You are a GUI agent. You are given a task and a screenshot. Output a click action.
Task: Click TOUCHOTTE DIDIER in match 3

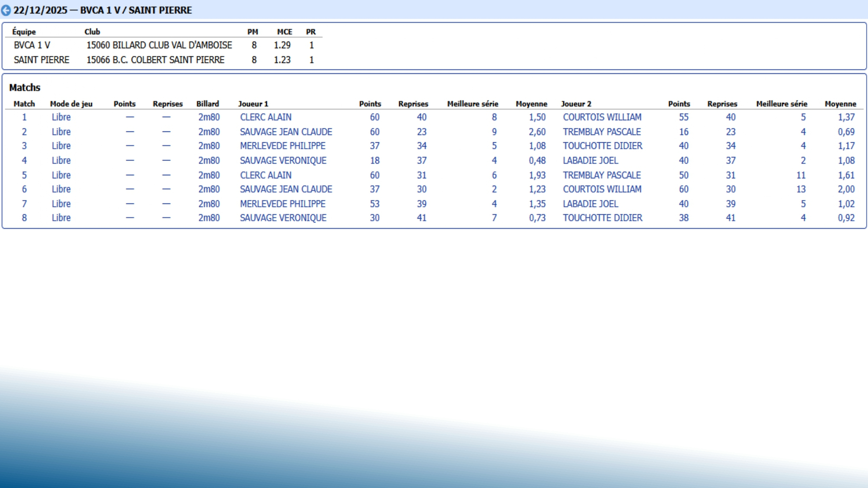pos(602,146)
